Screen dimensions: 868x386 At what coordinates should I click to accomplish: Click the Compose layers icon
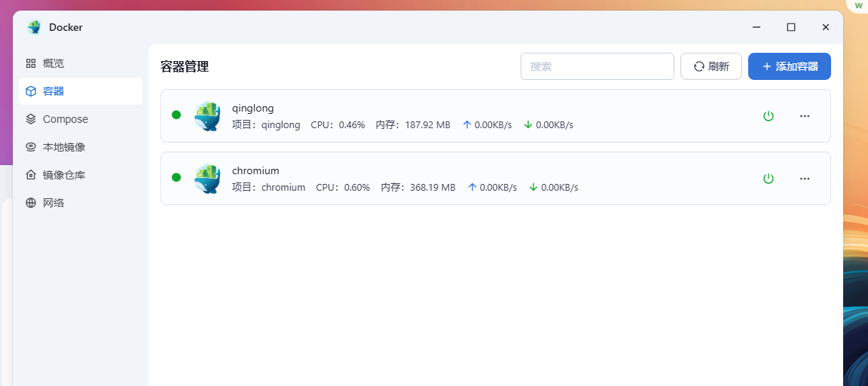tap(31, 119)
